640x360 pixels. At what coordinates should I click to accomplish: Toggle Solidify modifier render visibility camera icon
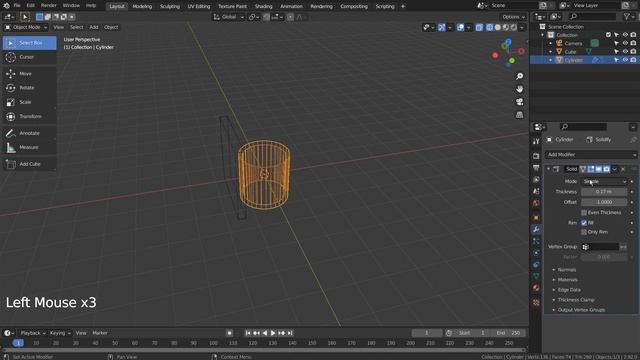(x=607, y=169)
